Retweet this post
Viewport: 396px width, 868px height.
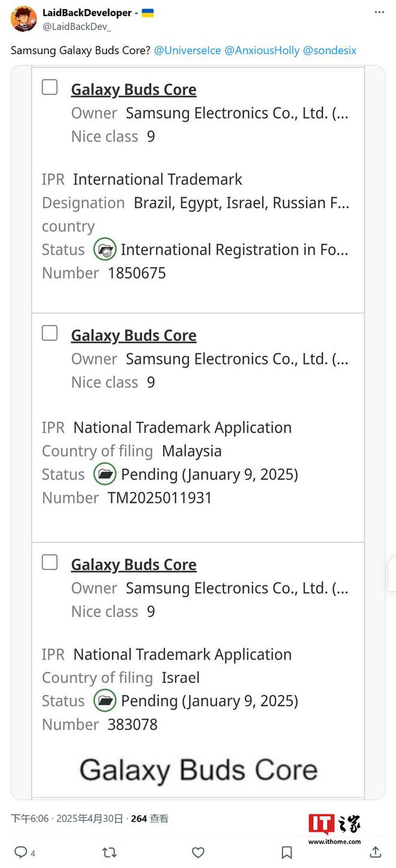109,852
